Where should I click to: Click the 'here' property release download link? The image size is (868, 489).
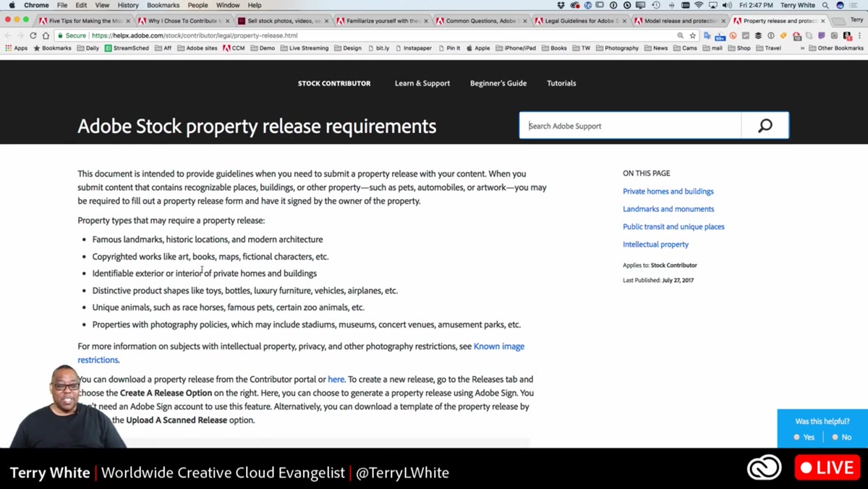point(336,379)
